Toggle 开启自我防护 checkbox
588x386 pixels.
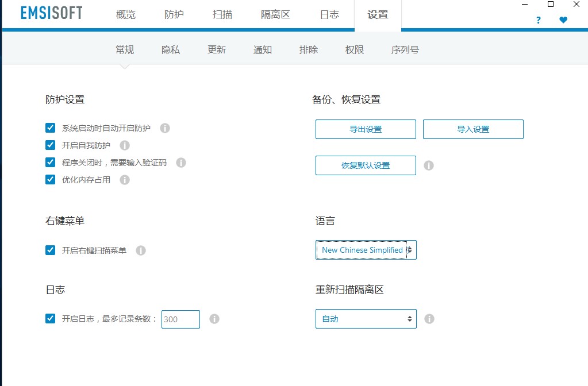click(x=50, y=145)
